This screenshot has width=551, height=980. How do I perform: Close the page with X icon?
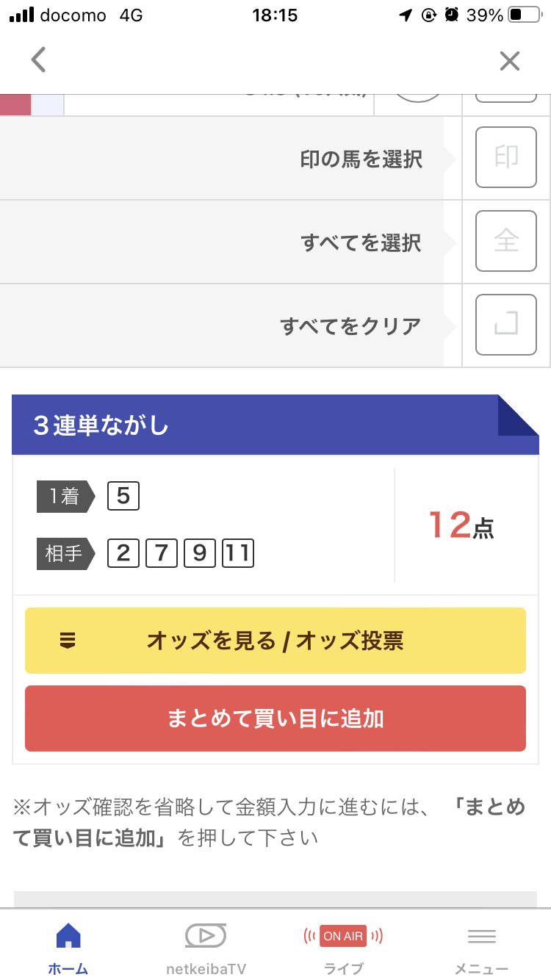point(509,61)
